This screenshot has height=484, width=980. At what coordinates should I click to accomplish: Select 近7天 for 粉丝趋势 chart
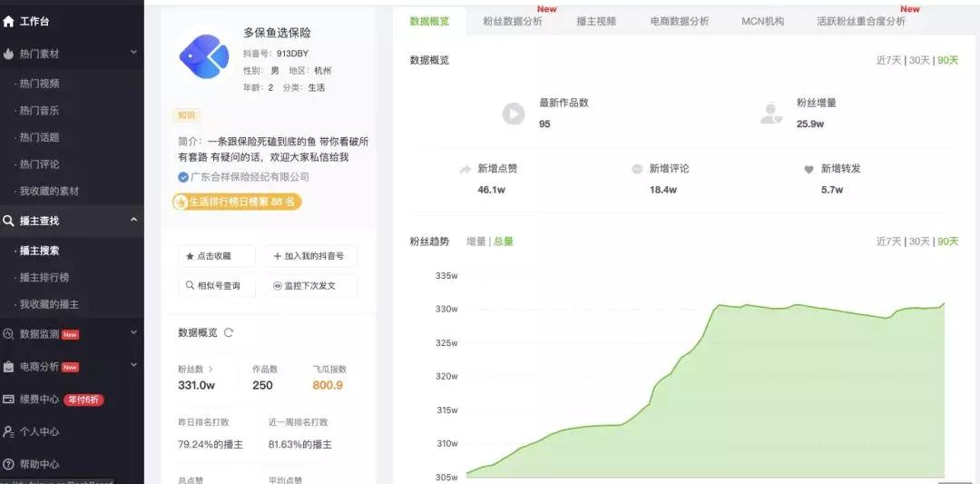coord(888,242)
